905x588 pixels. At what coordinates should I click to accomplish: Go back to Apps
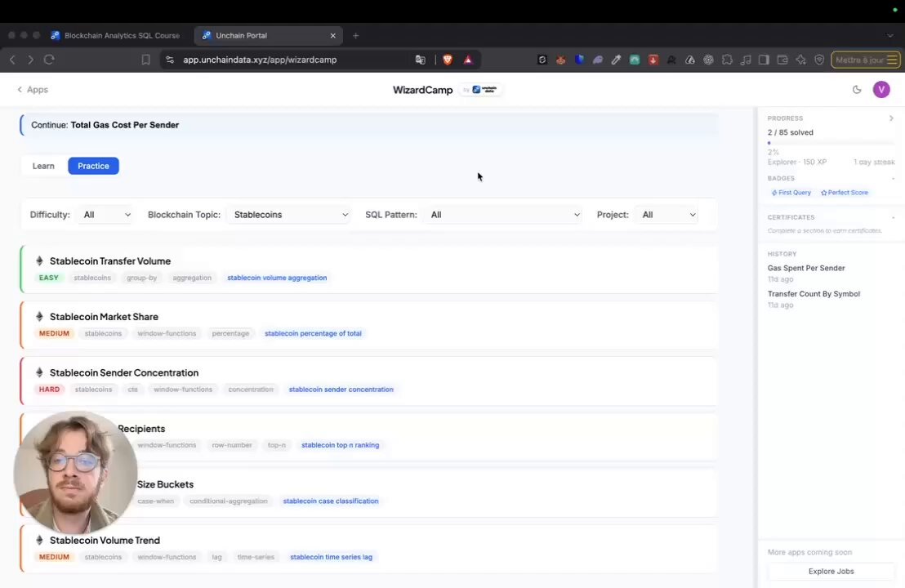pos(33,90)
